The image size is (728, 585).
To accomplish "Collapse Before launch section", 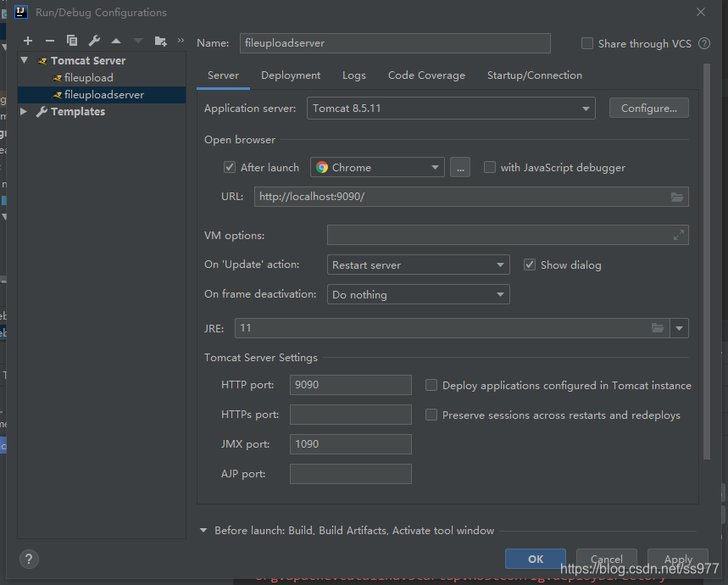I will [203, 530].
